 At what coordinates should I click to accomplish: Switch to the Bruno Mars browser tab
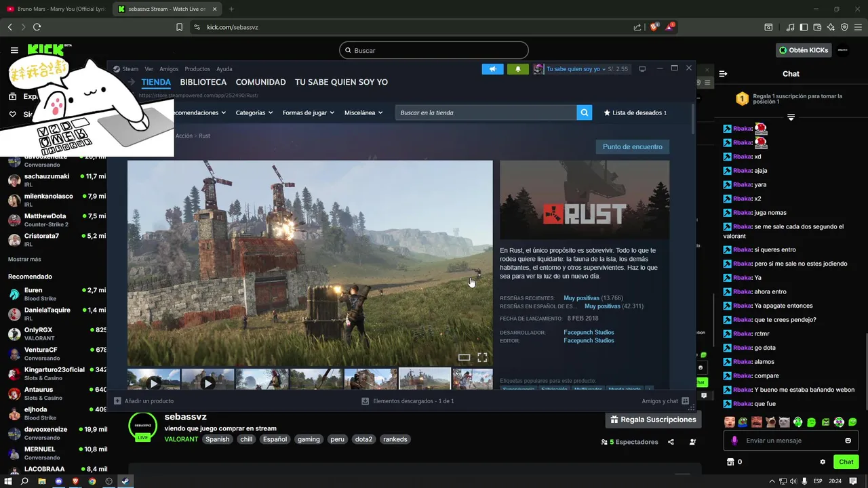56,9
